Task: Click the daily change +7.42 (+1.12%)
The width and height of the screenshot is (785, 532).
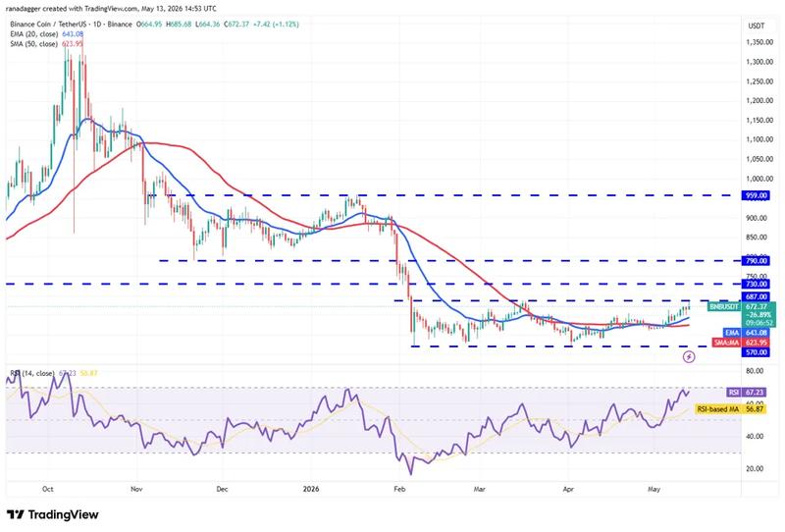Action: click(x=277, y=24)
